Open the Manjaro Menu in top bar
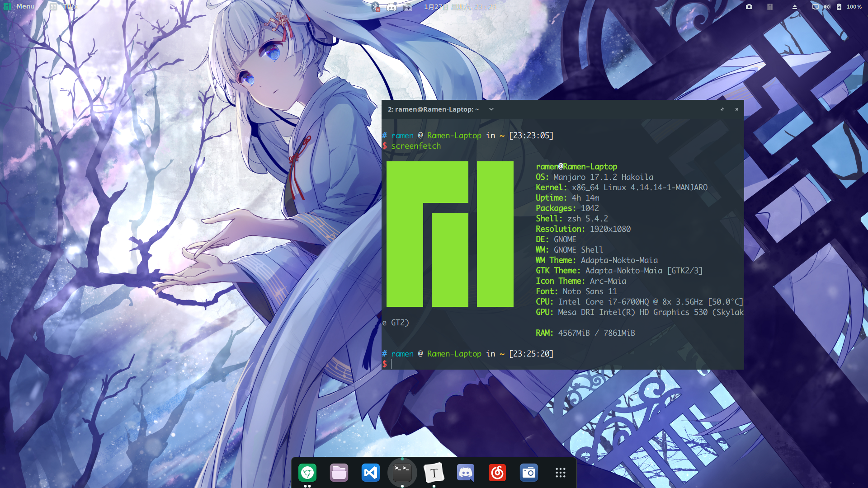868x488 pixels. [19, 6]
